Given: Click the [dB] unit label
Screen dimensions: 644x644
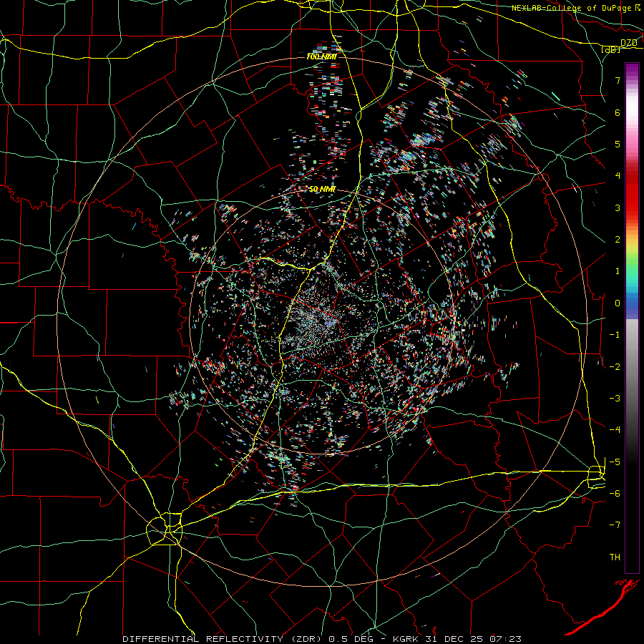Looking at the screenshot, I should pos(611,49).
